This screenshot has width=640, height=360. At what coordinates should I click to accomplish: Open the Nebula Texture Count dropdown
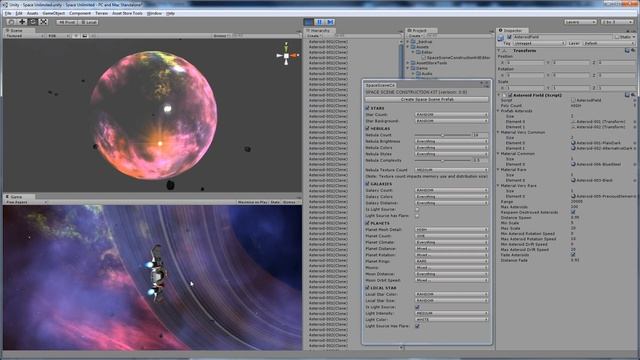[x=451, y=170]
